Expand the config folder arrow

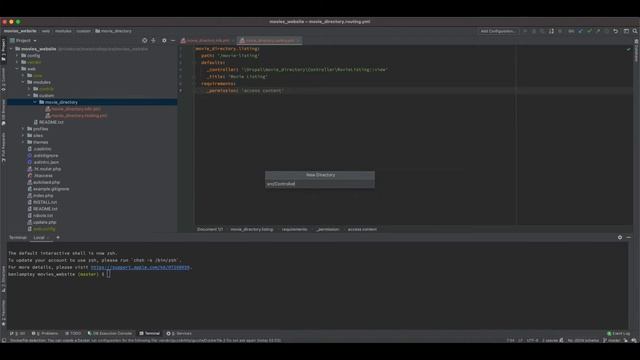[17, 56]
